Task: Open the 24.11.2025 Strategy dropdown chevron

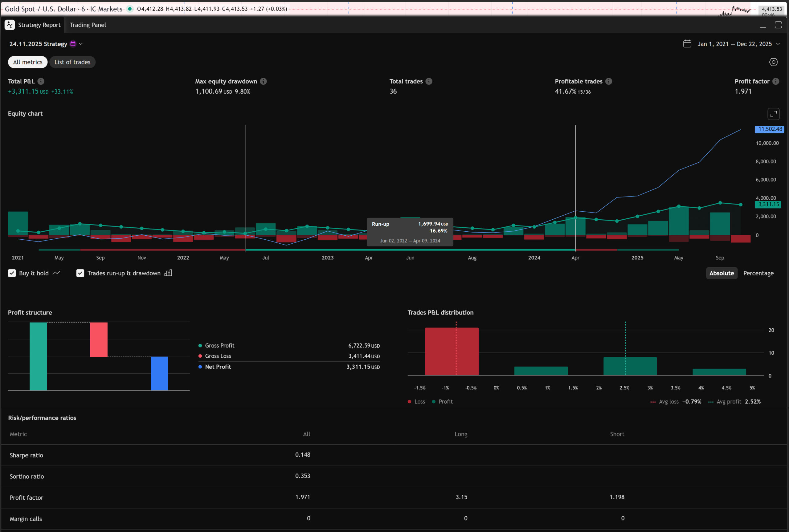Action: click(81, 44)
